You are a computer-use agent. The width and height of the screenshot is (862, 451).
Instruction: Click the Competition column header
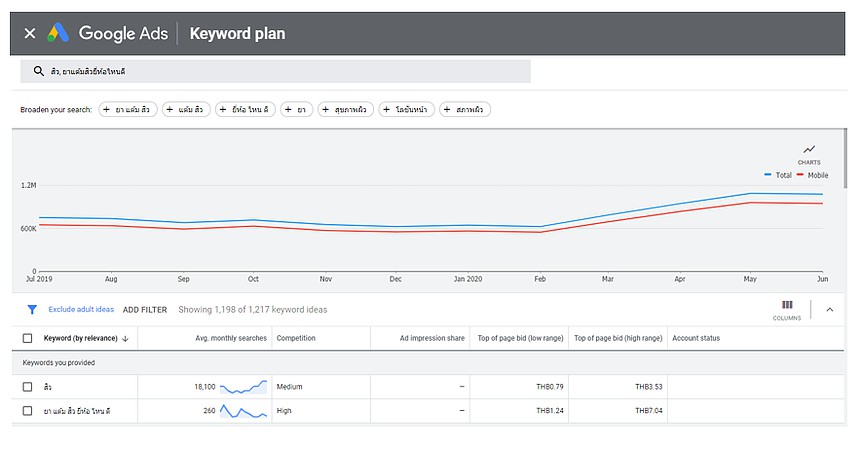pos(296,338)
